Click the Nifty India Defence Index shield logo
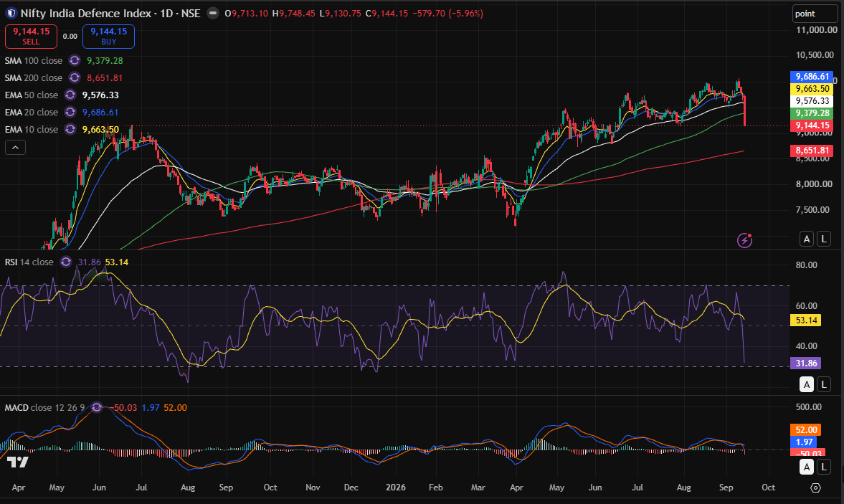This screenshot has height=504, width=844. tap(11, 14)
